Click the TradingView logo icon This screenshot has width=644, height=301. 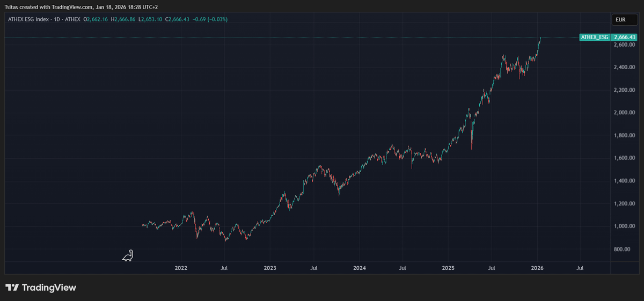point(12,288)
